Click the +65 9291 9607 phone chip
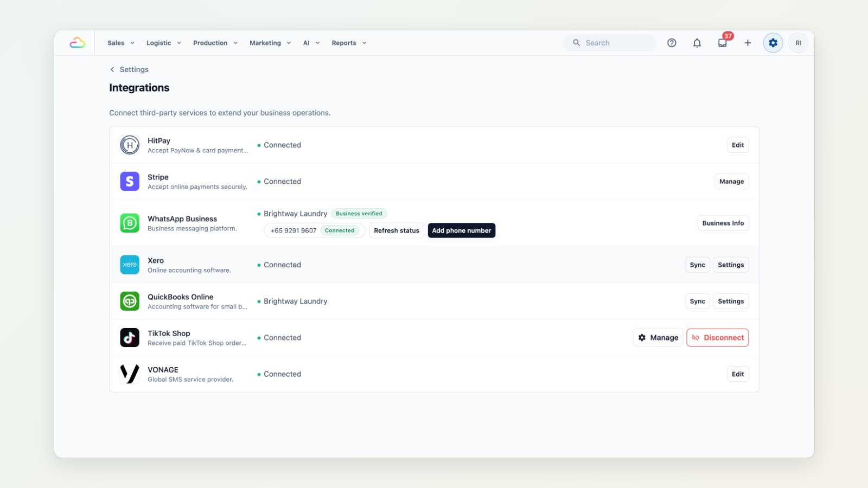Image resolution: width=868 pixels, height=488 pixels. tap(314, 230)
